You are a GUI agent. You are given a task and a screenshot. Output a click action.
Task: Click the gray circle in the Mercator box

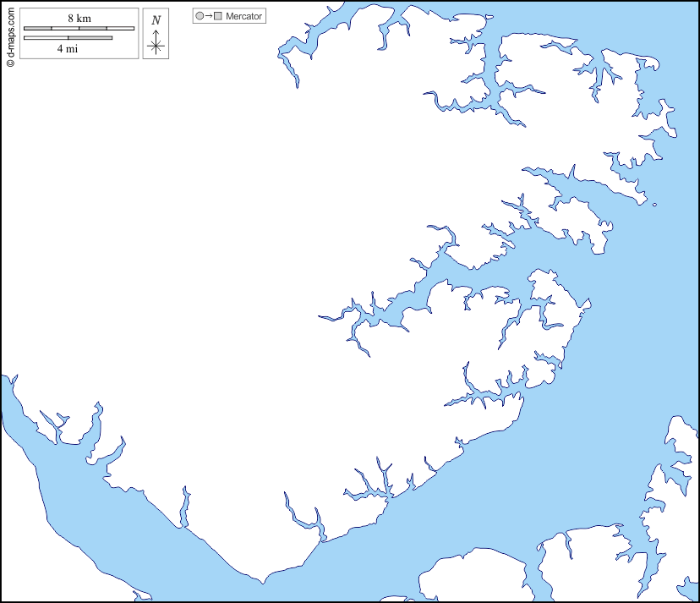tap(200, 16)
